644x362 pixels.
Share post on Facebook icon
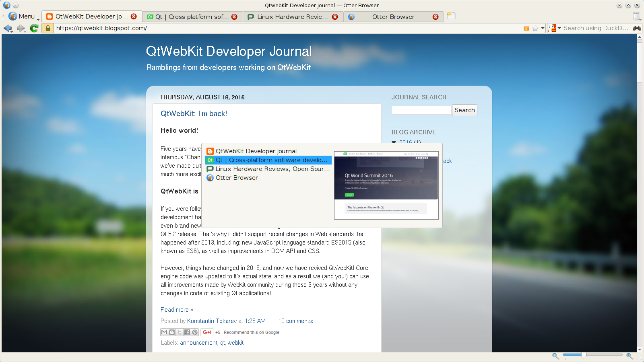pos(187,332)
